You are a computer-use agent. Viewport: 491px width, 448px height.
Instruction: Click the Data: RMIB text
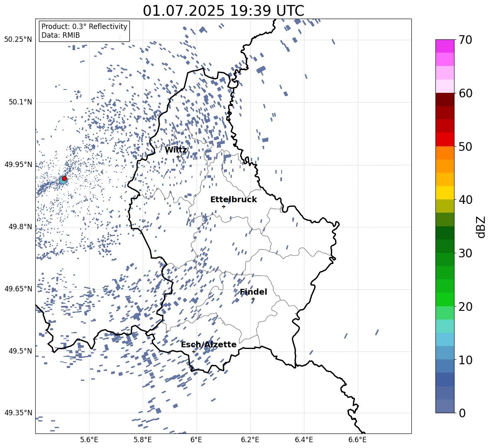click(61, 35)
